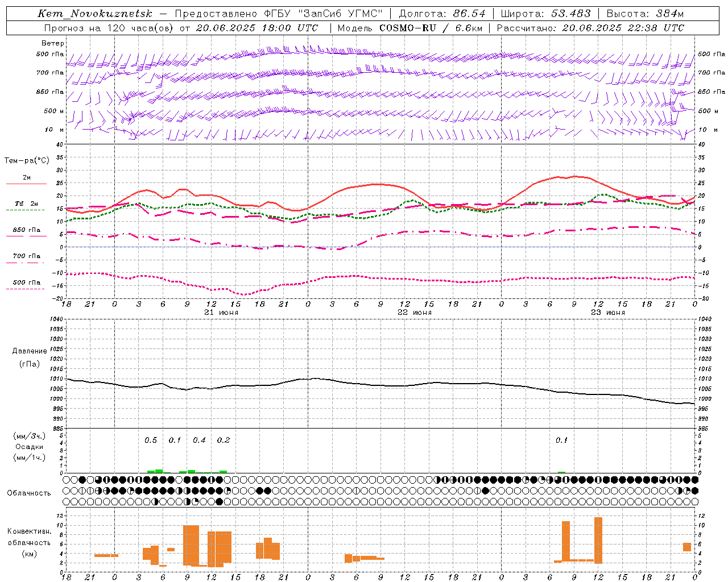Click the (гПа) pressure unit label
The image size is (728, 582).
click(x=28, y=364)
